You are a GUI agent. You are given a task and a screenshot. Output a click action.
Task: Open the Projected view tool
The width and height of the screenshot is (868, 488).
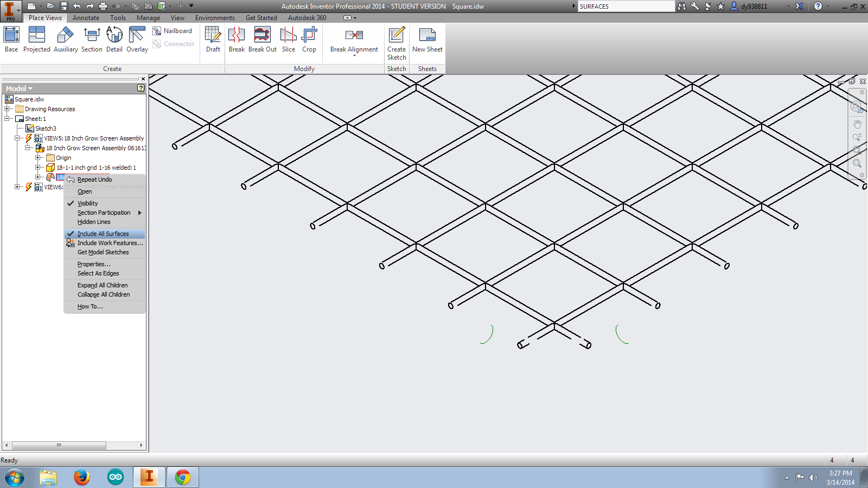36,39
